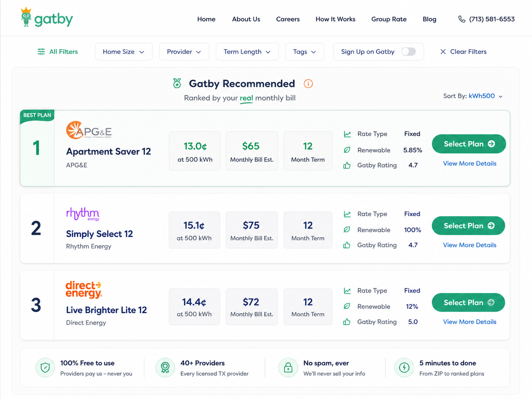Change the Sort By kWh500 dropdown
This screenshot has height=399, width=532.
point(485,96)
